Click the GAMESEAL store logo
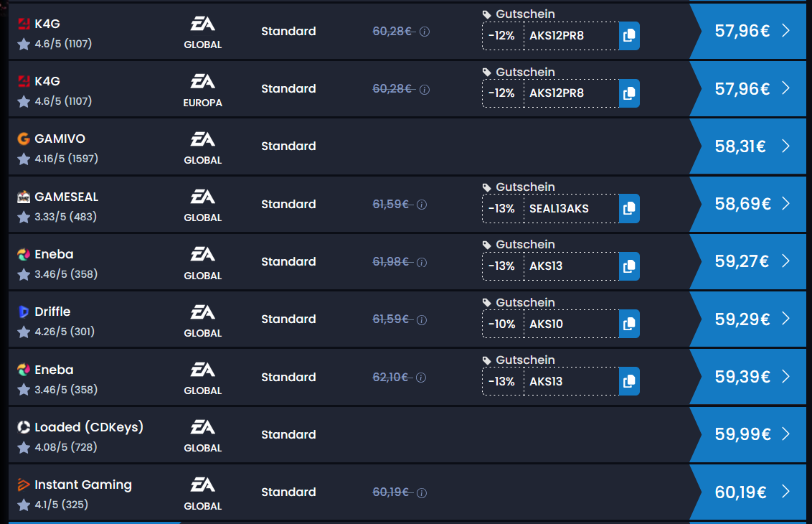The image size is (812, 524). tap(23, 197)
